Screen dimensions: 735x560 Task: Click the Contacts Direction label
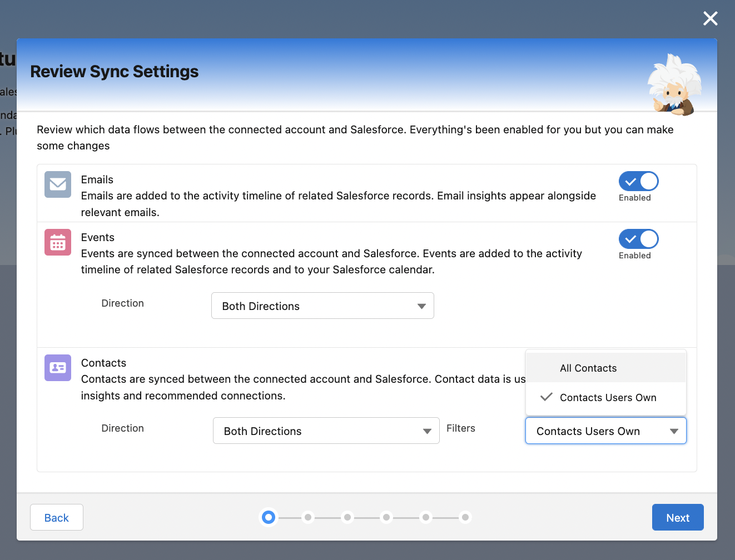[123, 428]
